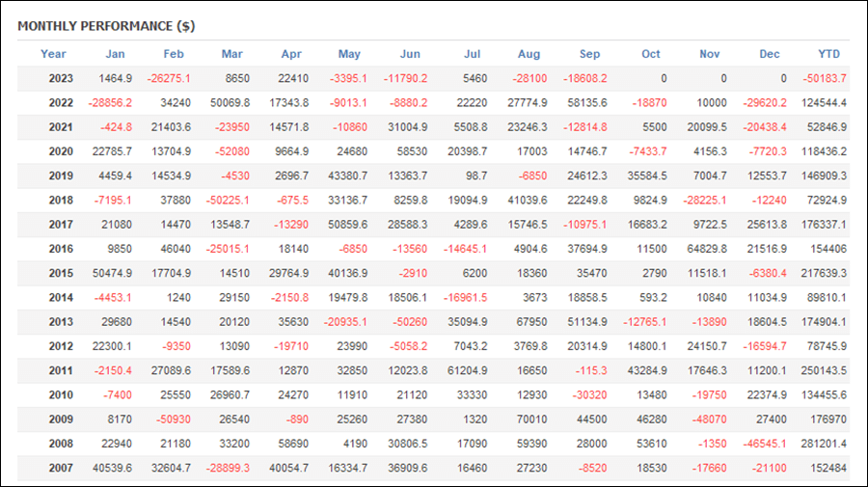This screenshot has height=487, width=868.
Task: Click 2022 YTD value 124544.4
Action: [x=824, y=103]
